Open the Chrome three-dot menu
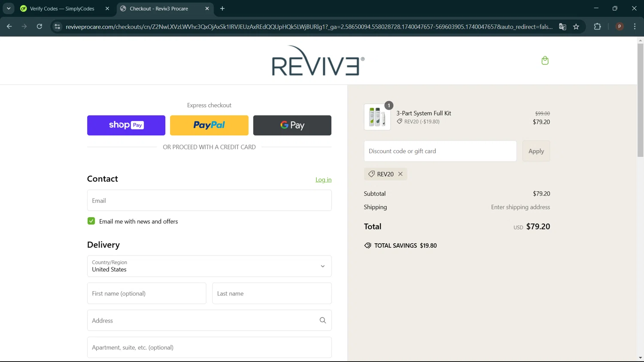This screenshot has width=644, height=362. click(635, 27)
